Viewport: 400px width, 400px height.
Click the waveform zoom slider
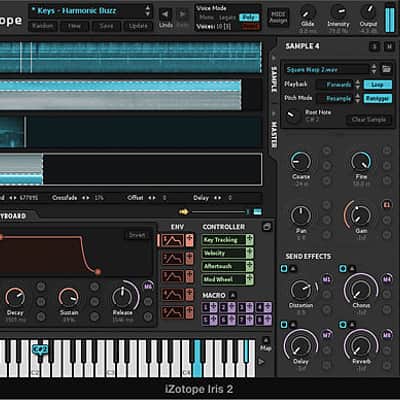[218, 212]
